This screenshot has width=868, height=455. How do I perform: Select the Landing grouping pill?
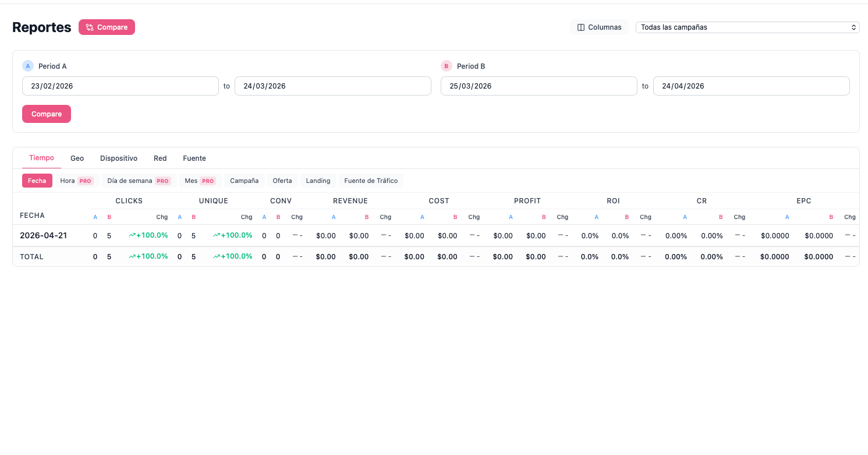(x=318, y=181)
